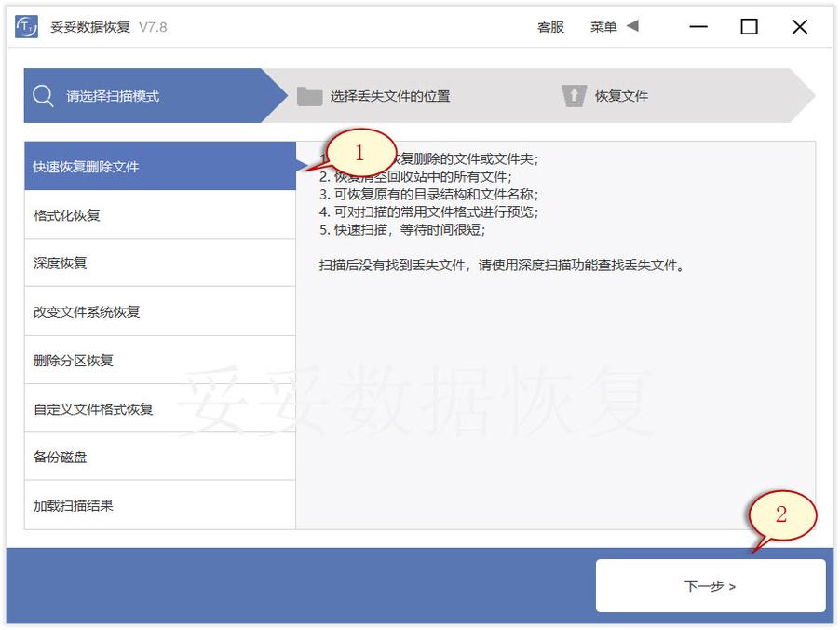Maximize the data recovery window
Screen dimensions: 840x630
[x=749, y=27]
